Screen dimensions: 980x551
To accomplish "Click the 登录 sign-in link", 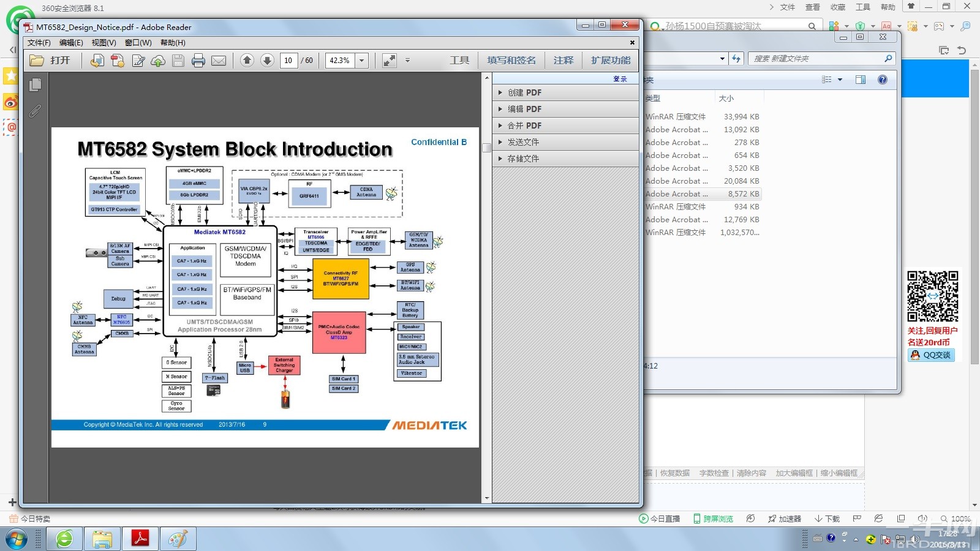I will click(x=620, y=79).
